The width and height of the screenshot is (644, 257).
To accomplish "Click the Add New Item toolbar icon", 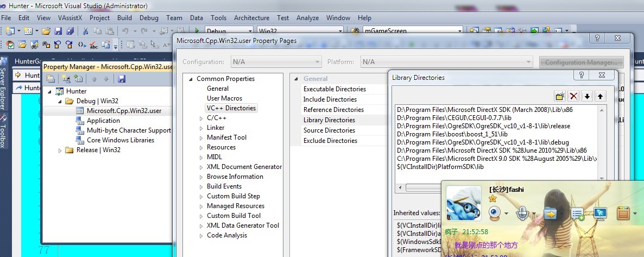I will (x=28, y=31).
